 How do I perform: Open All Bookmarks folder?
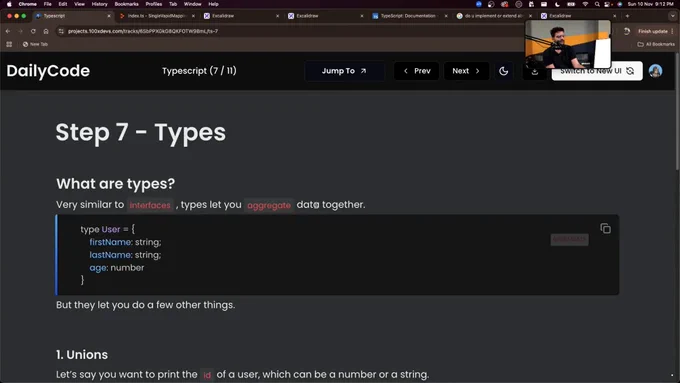coord(656,44)
